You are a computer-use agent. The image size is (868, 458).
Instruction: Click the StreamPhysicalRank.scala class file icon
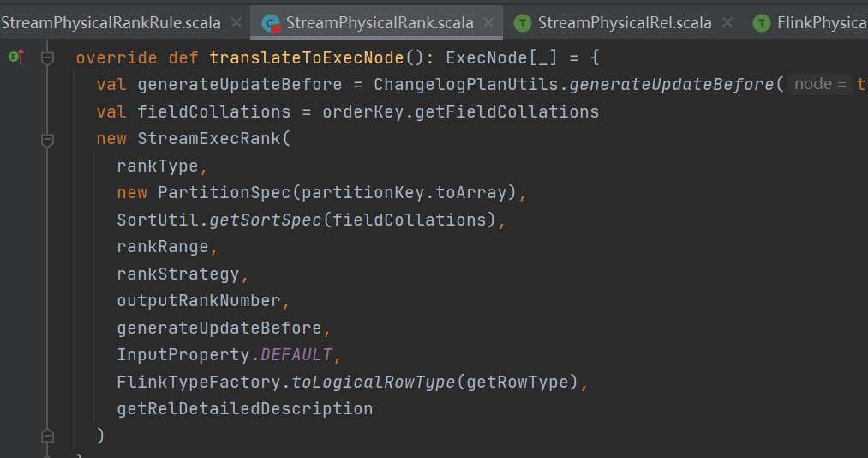[272, 23]
